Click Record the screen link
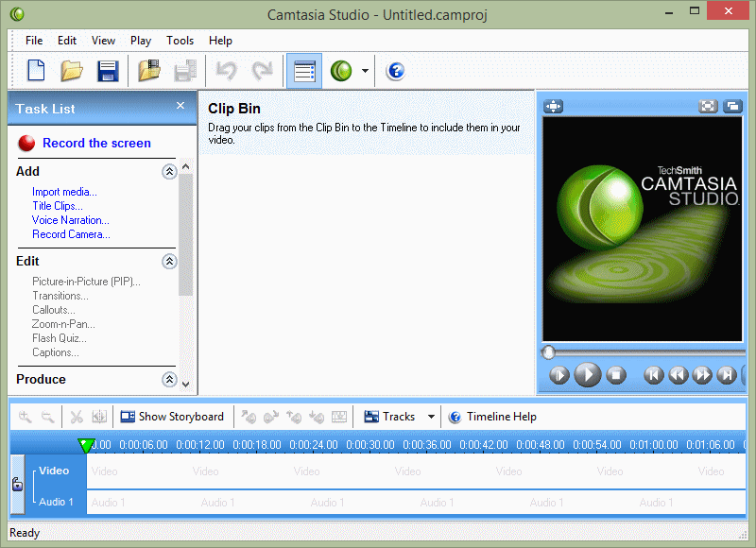This screenshot has width=756, height=548. click(96, 144)
